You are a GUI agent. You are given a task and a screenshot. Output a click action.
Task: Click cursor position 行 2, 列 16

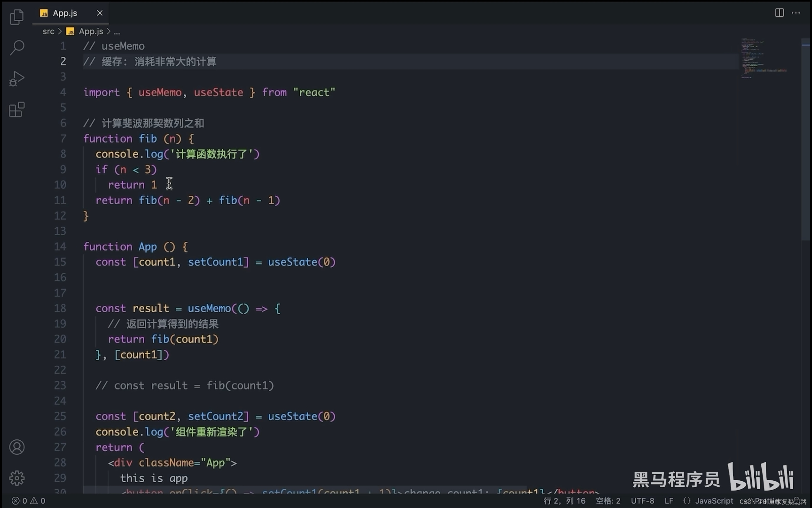pos(564,501)
